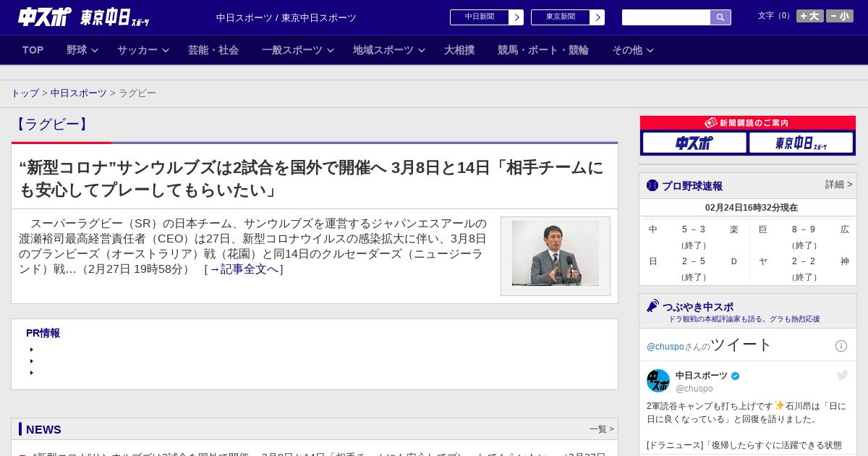Click the Tokyo Chunichi Sports header logo
Screen dimensions: 868x456
coord(114,18)
